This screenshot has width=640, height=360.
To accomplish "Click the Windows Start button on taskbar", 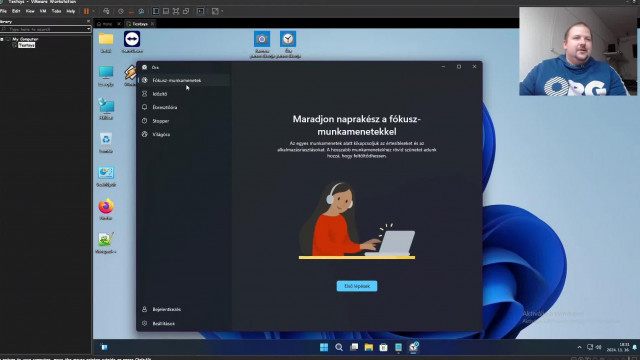I will (x=324, y=347).
